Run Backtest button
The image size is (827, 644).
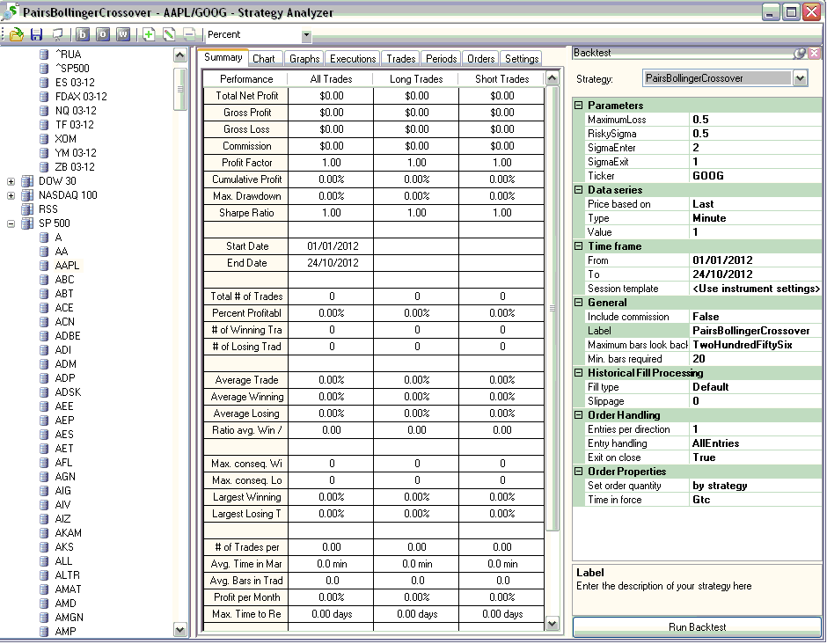pyautogui.click(x=696, y=627)
